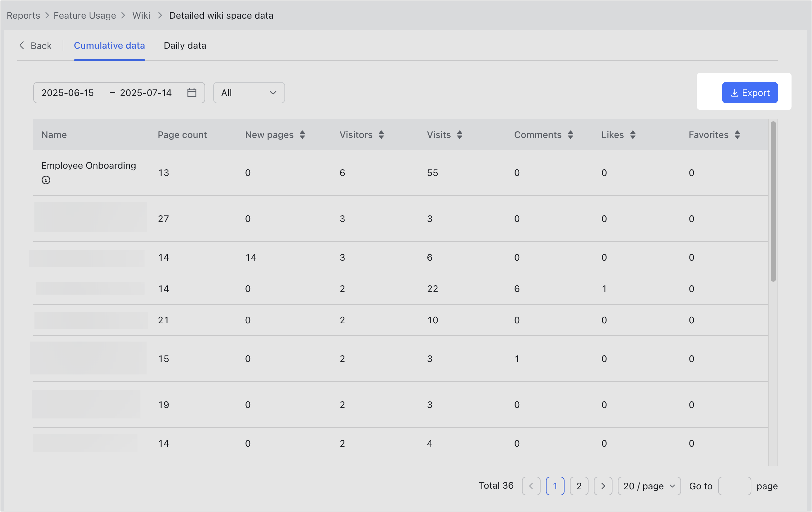Open the 20 / page size dropdown

point(649,486)
